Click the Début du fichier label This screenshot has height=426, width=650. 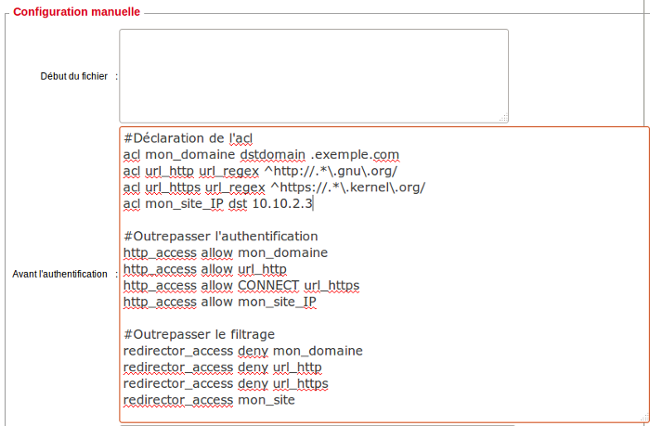coord(74,76)
